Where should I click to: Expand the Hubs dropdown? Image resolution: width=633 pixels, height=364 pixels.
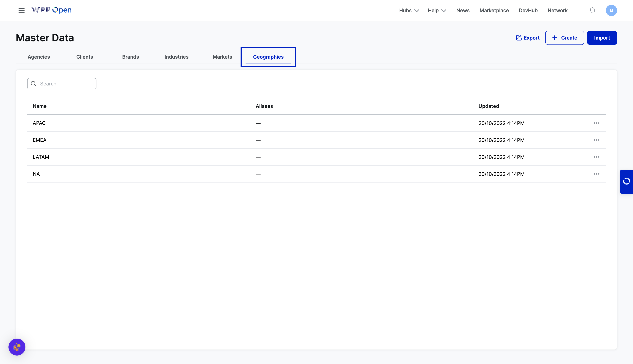(x=409, y=10)
